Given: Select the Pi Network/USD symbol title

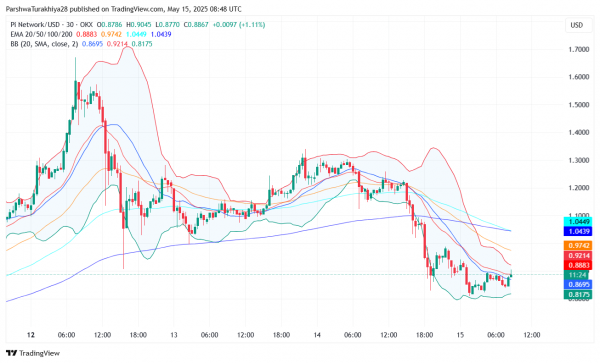Looking at the screenshot, I should click(33, 25).
